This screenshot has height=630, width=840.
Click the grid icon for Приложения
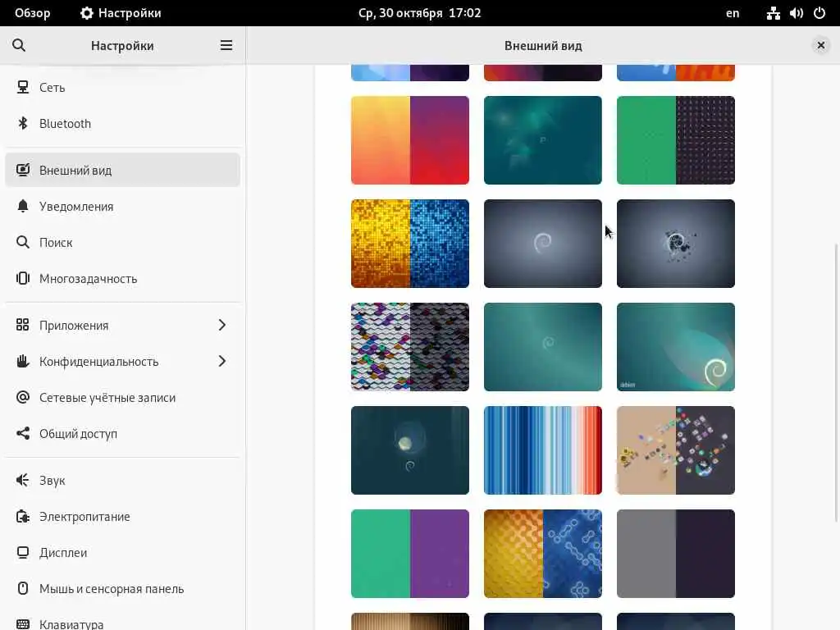22,325
